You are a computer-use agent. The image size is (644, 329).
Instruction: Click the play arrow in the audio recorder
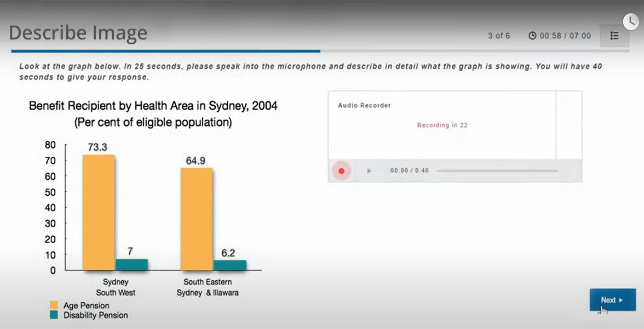[369, 171]
